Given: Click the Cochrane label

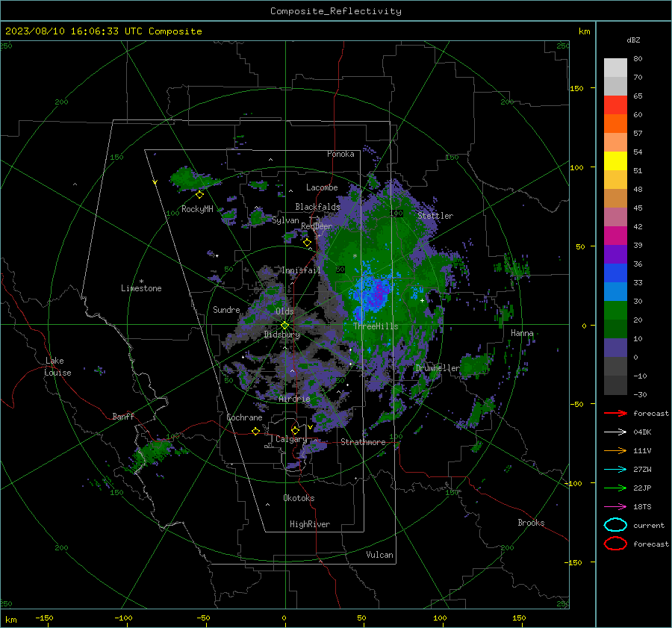Looking at the screenshot, I should pyautogui.click(x=244, y=417).
